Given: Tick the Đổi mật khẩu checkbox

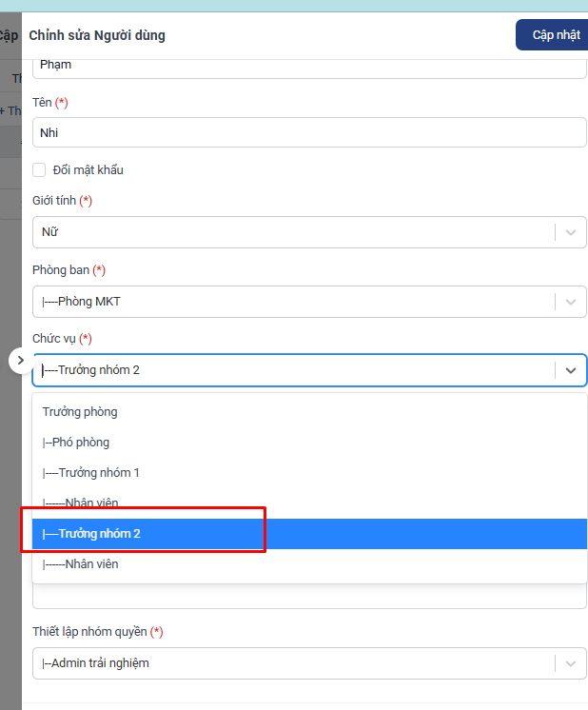Looking at the screenshot, I should tap(39, 169).
